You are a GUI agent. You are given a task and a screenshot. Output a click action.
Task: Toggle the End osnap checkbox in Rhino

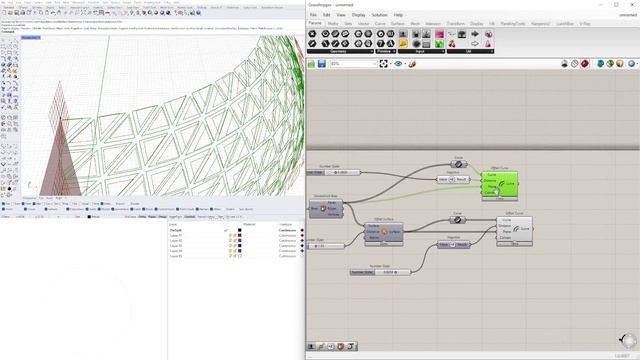[x=3, y=203]
